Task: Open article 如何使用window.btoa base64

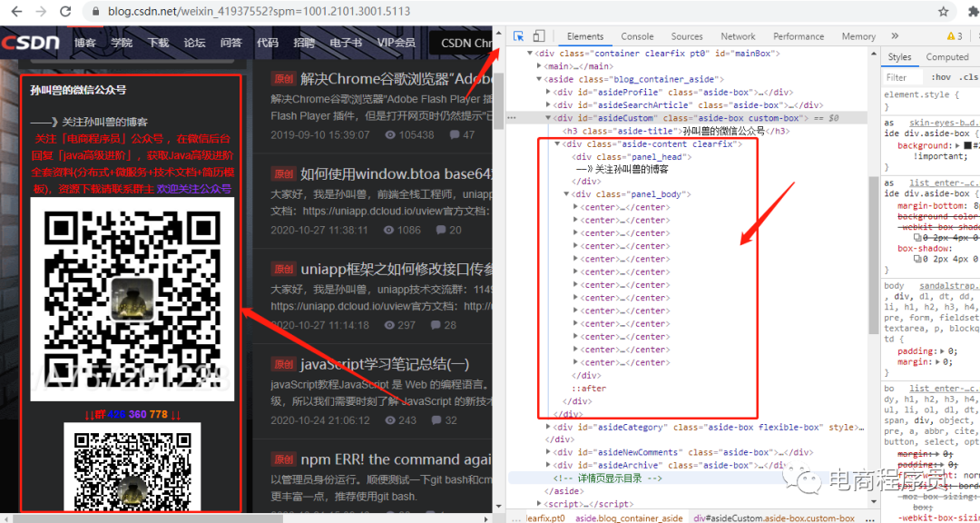Action: tap(397, 174)
